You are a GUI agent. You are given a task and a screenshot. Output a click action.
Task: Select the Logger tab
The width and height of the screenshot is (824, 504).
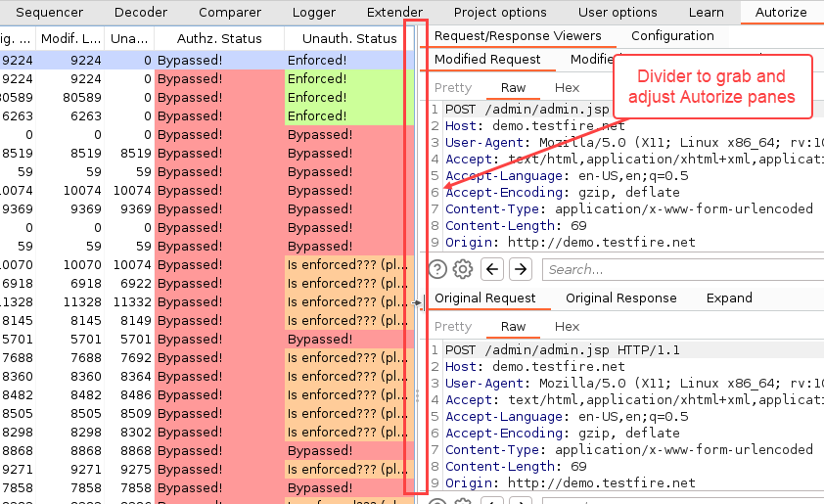(313, 13)
